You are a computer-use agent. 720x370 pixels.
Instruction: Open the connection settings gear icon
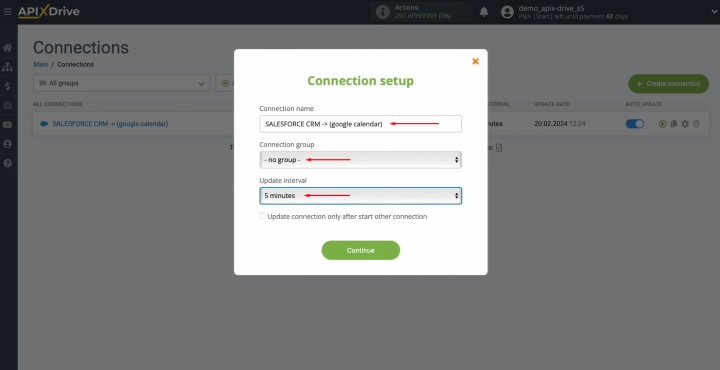click(x=685, y=124)
